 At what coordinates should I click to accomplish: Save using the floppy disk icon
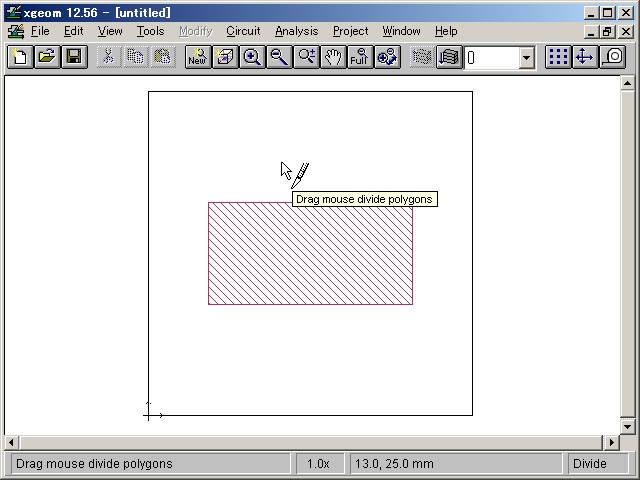point(74,57)
